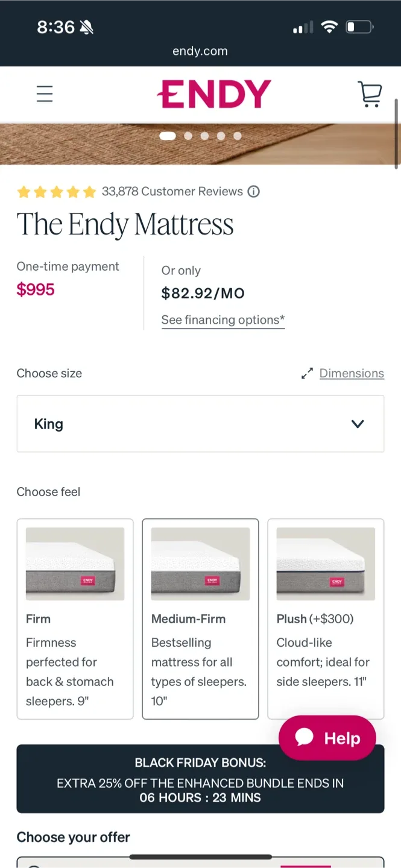401x868 pixels.
Task: Open the financing options link
Action: (223, 319)
